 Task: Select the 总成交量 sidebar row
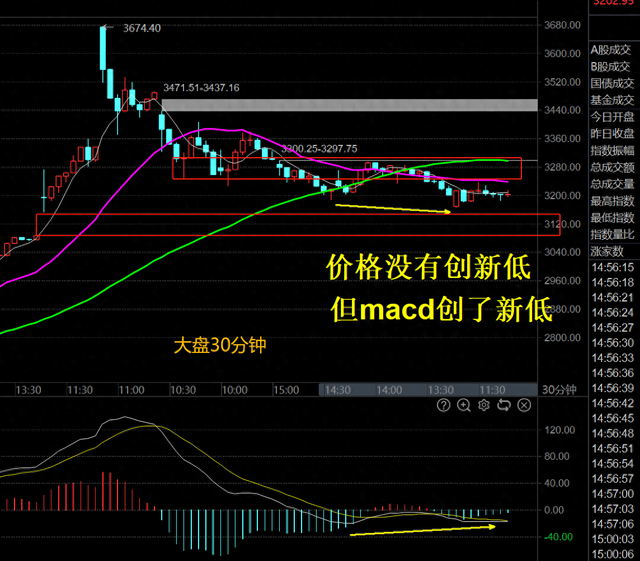tap(612, 184)
